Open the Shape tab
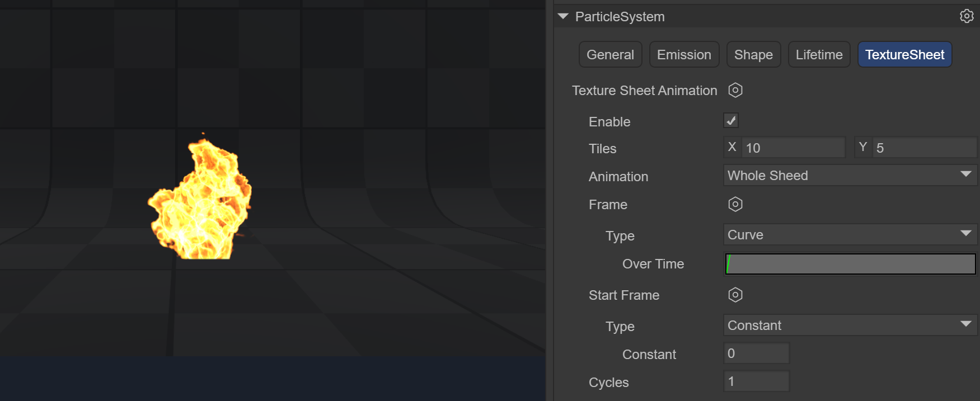 click(753, 55)
